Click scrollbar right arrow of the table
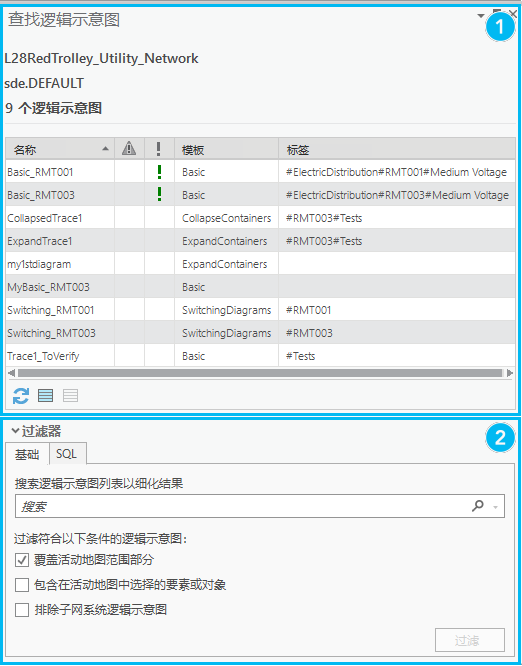The width and height of the screenshot is (522, 666). click(510, 373)
